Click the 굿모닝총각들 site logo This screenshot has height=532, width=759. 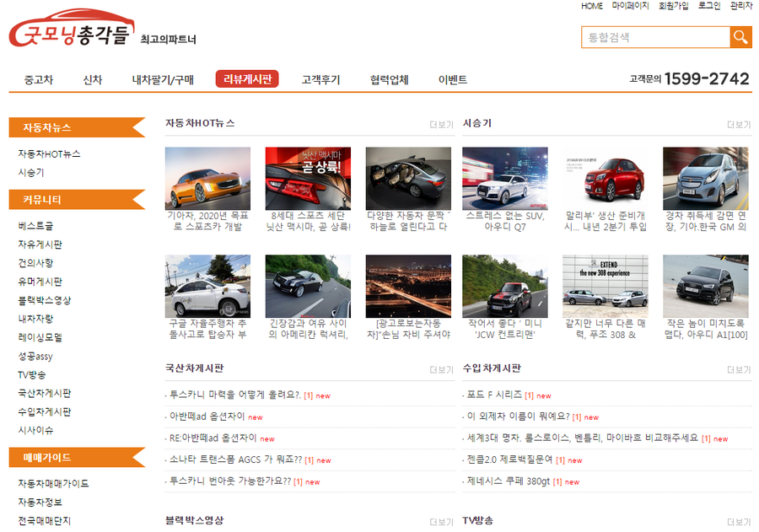(x=72, y=29)
